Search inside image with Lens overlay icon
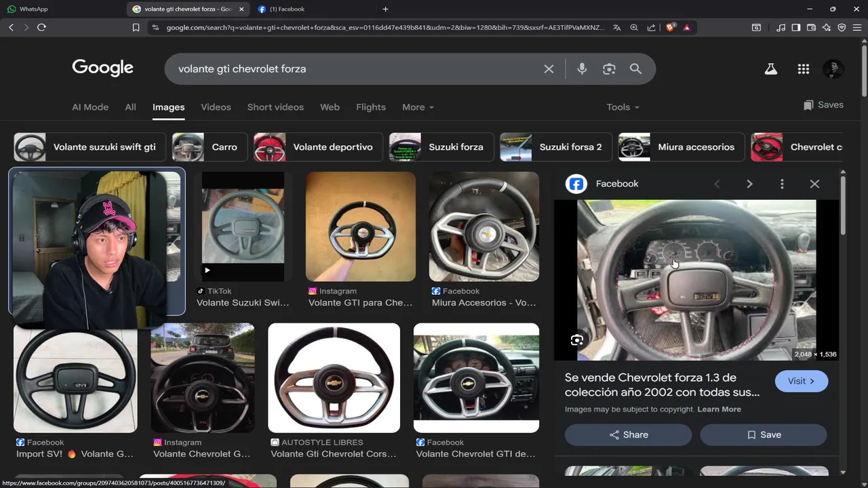Screen dimensions: 868x488 [x=577, y=340]
